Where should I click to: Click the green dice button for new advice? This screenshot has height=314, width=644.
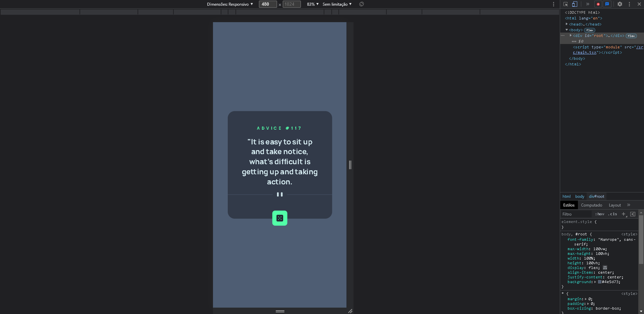[x=280, y=218]
